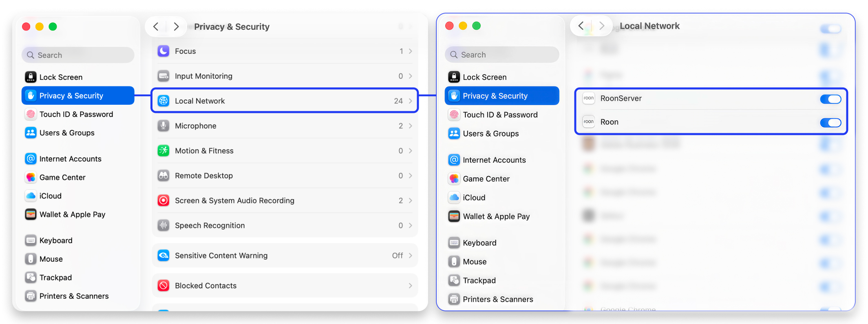Click the Sensitive Content Warning eye icon
The height and width of the screenshot is (324, 868).
tap(163, 255)
